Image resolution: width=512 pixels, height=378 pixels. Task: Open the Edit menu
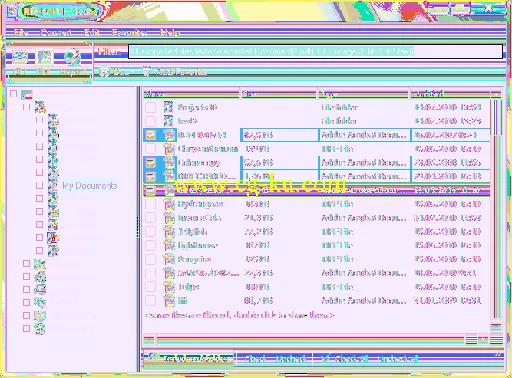pyautogui.click(x=92, y=32)
